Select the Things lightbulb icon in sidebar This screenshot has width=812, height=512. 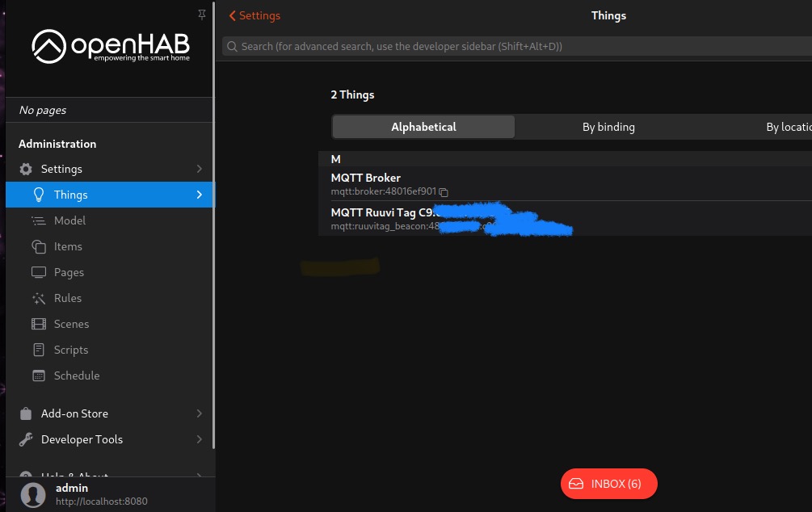point(38,194)
